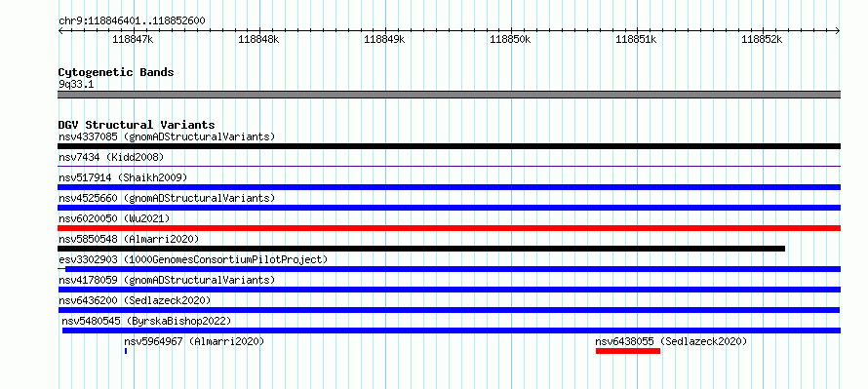Image resolution: width=868 pixels, height=389 pixels.
Task: Click the 9q33.1 band label
Action: [x=76, y=84]
